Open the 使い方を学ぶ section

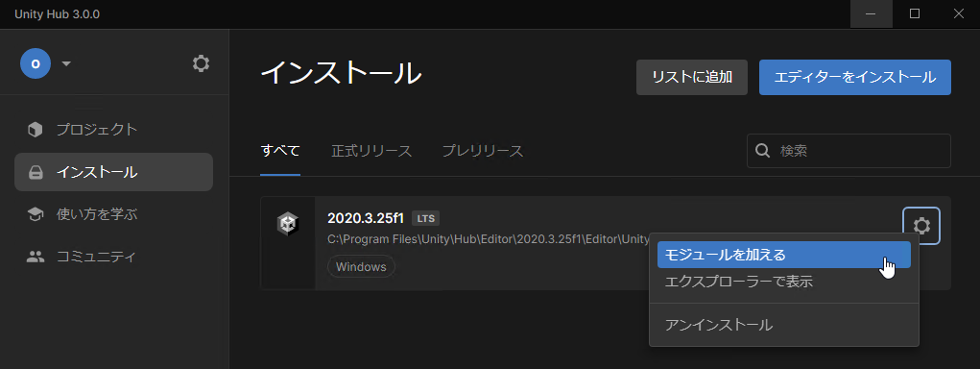[x=114, y=214]
